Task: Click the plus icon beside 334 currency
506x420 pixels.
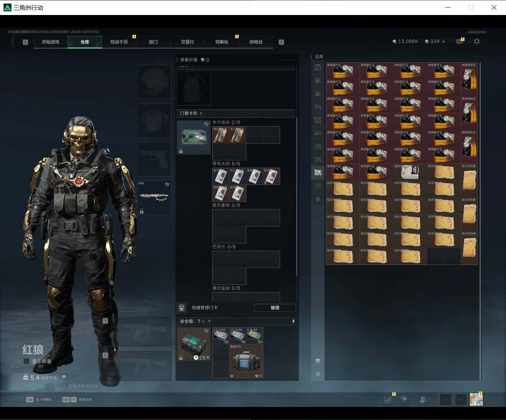Action: pyautogui.click(x=444, y=41)
